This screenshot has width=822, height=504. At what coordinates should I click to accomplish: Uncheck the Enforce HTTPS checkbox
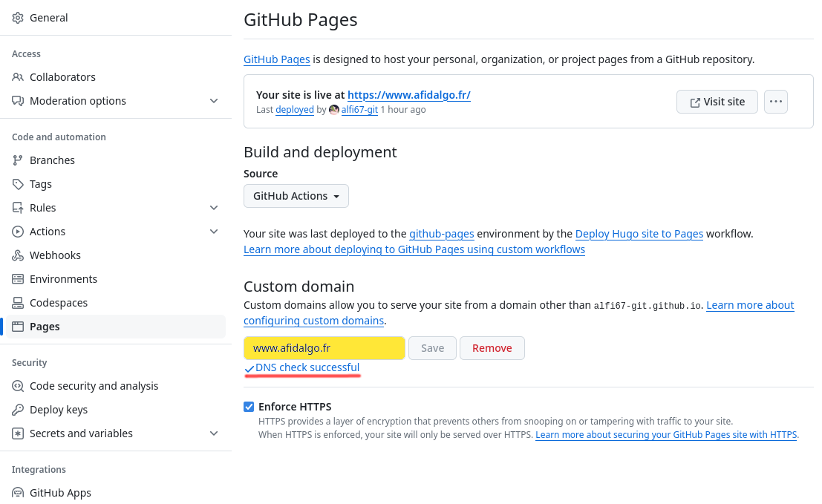pos(249,407)
